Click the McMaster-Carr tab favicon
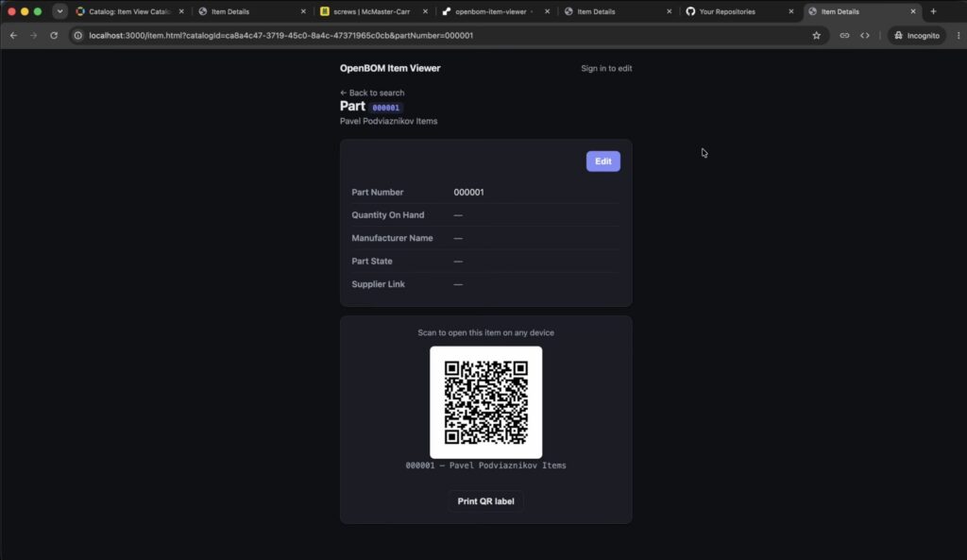The height and width of the screenshot is (560, 967). (x=325, y=11)
